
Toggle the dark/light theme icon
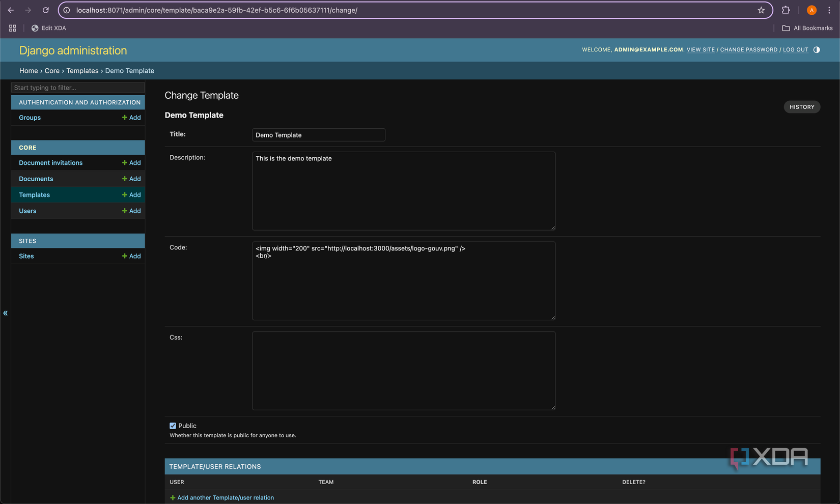point(817,49)
